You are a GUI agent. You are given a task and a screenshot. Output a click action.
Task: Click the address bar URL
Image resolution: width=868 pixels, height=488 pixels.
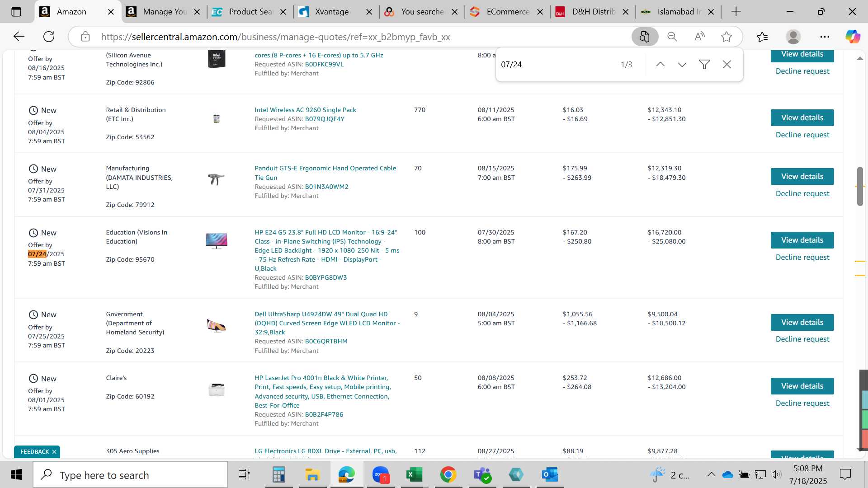point(275,37)
